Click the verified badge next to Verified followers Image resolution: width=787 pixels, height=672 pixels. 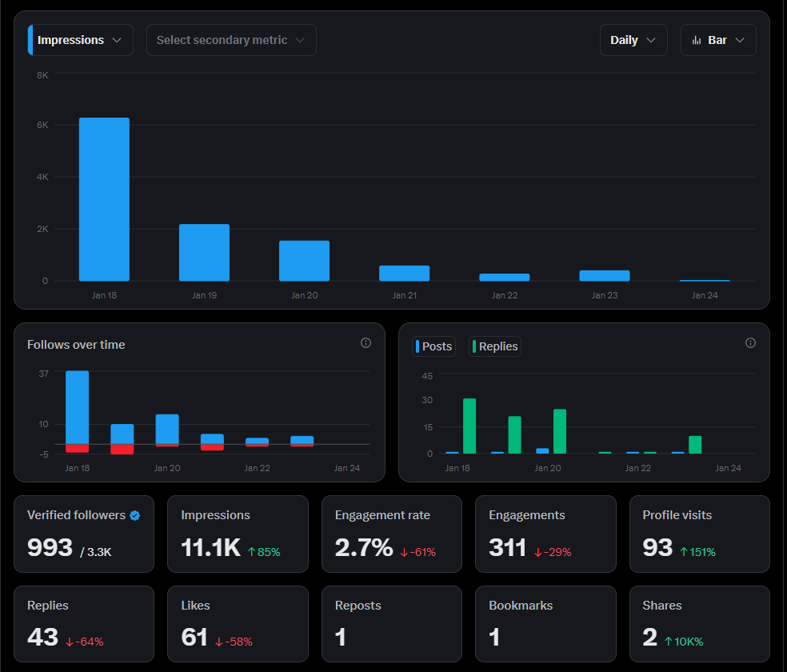click(134, 515)
